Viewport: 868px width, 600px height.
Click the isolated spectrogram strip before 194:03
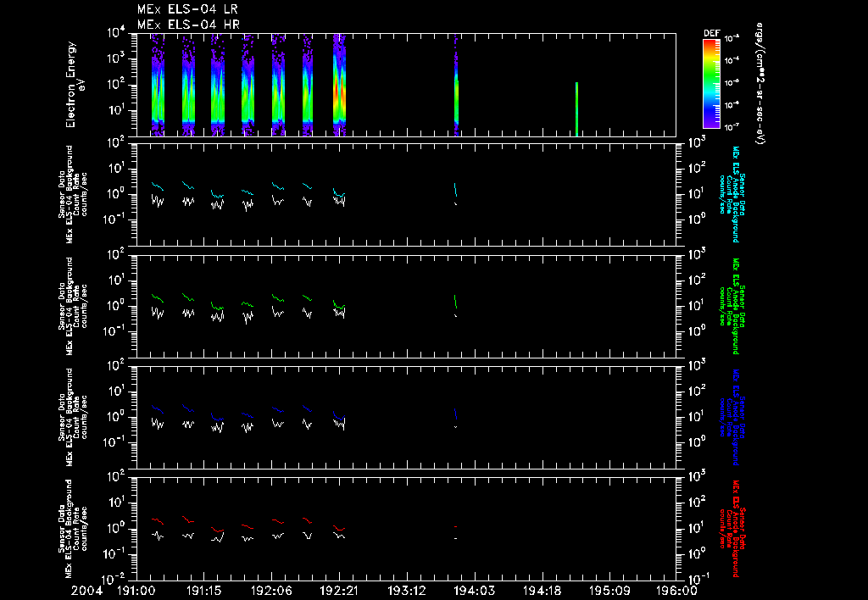456,85
